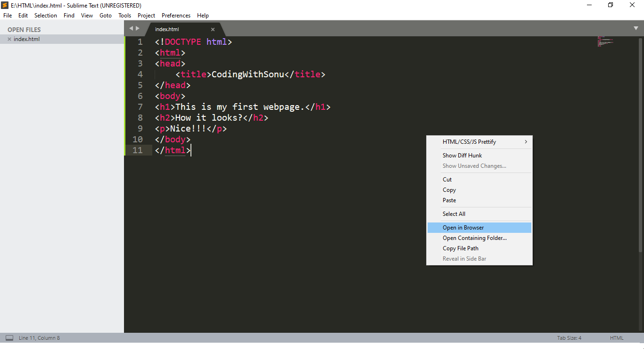Go to previous tab with left arrow
This screenshot has width=644, height=362.
pyautogui.click(x=131, y=28)
